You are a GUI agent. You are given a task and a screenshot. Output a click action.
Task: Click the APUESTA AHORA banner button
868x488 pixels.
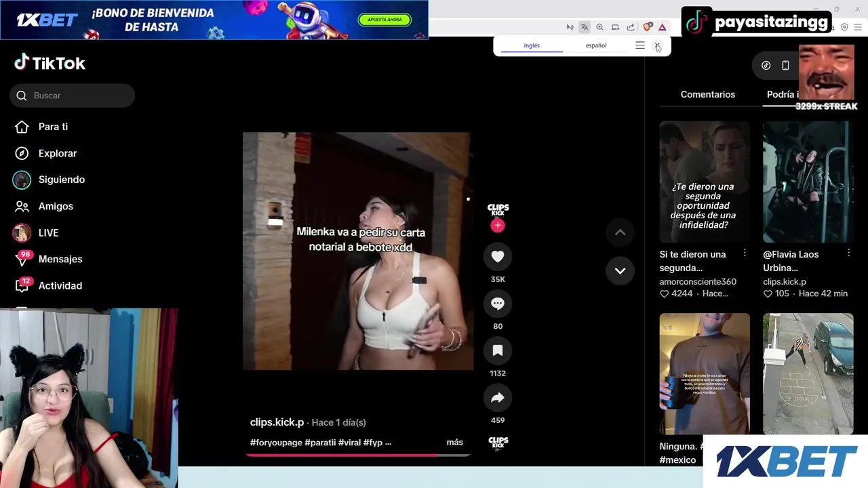click(384, 20)
